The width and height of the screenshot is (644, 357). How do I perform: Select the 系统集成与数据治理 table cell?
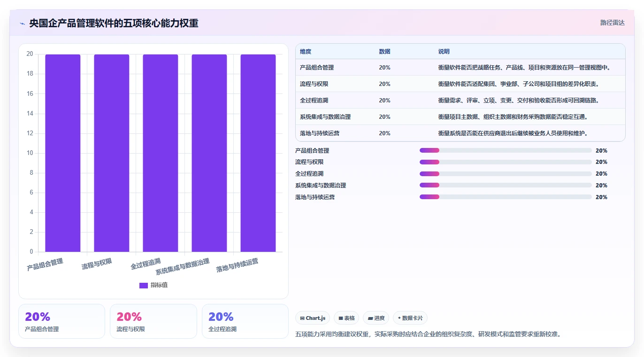[x=325, y=117]
